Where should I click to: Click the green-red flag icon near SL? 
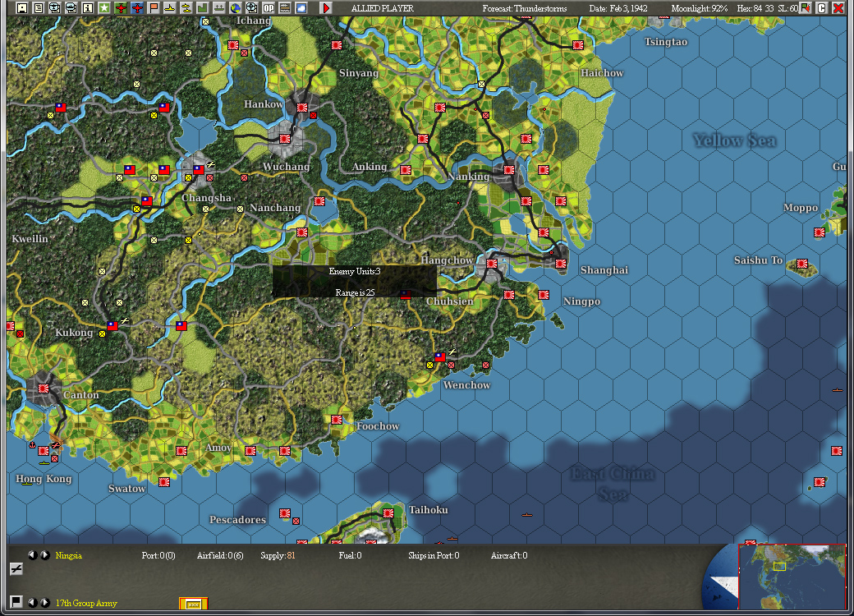pyautogui.click(x=805, y=7)
